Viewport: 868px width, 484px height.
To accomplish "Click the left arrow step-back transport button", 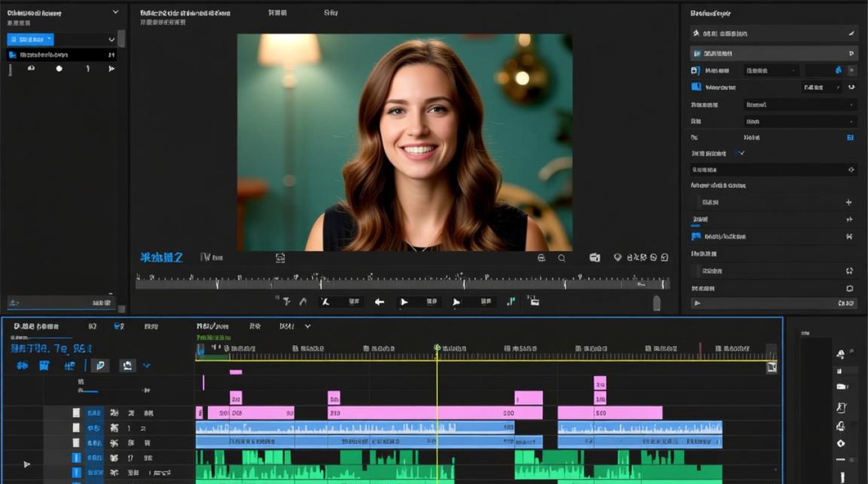I will 380,301.
